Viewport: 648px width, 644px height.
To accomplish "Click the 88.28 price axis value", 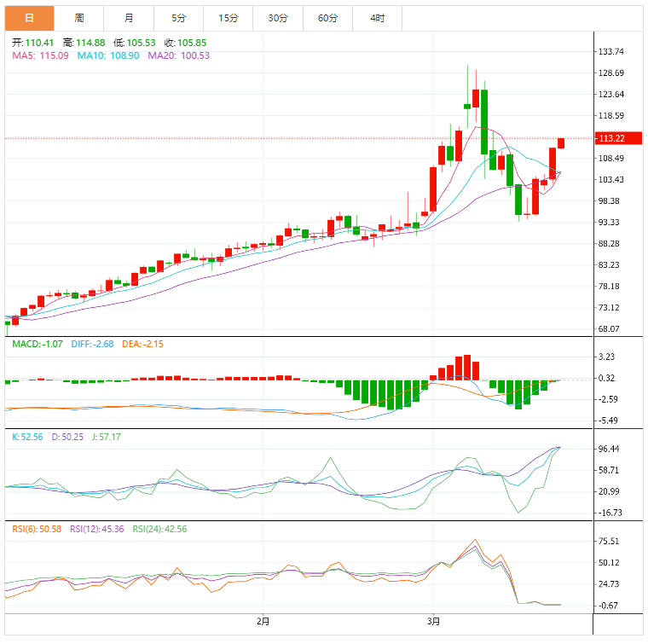I will point(609,244).
